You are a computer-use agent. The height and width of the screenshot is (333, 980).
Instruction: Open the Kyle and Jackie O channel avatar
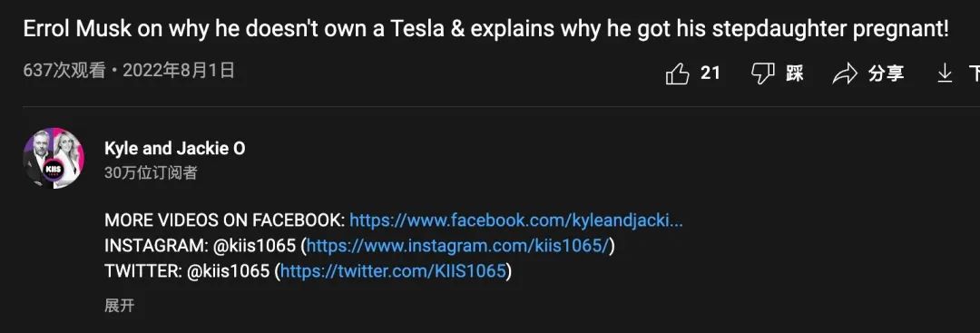pos(54,158)
